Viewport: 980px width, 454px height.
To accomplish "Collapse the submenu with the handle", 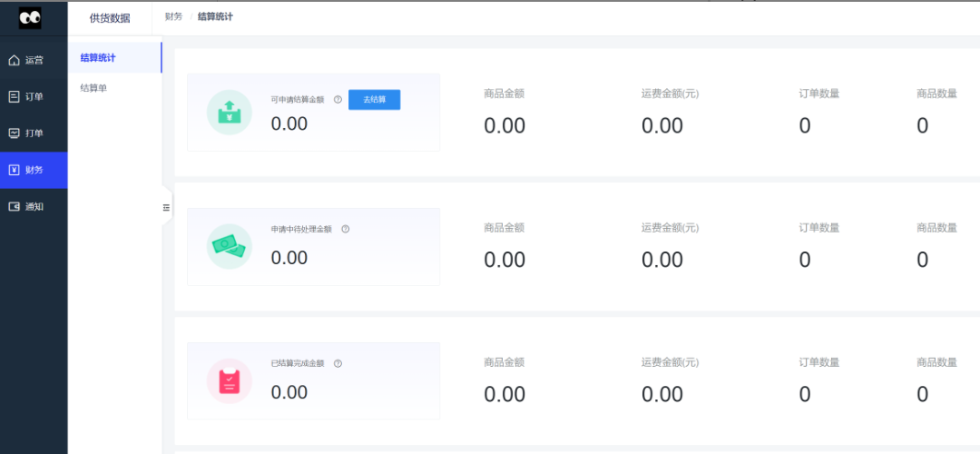I will 166,207.
